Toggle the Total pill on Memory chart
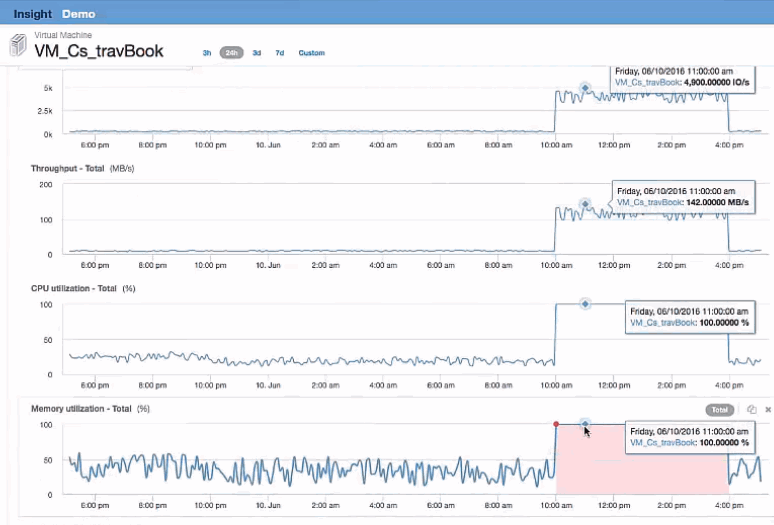Screen dimensions: 774x525 [x=719, y=410]
